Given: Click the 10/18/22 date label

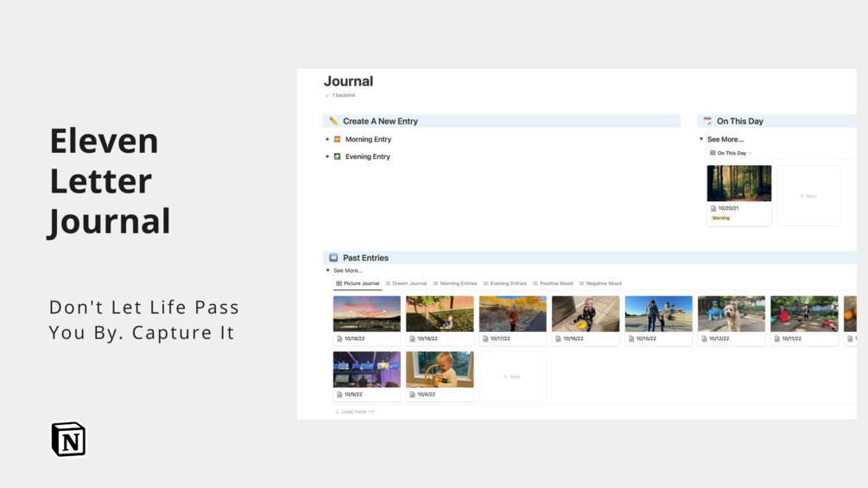Looking at the screenshot, I should (x=428, y=339).
